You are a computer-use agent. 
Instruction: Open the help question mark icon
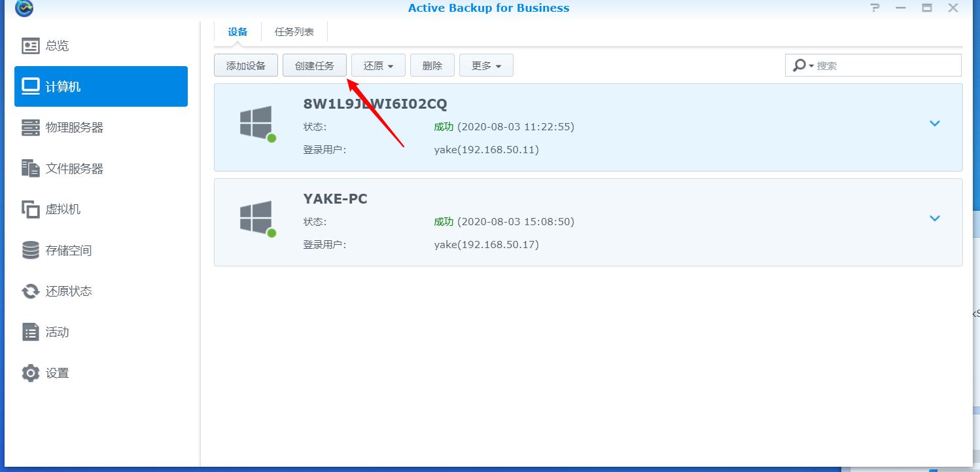(x=875, y=8)
